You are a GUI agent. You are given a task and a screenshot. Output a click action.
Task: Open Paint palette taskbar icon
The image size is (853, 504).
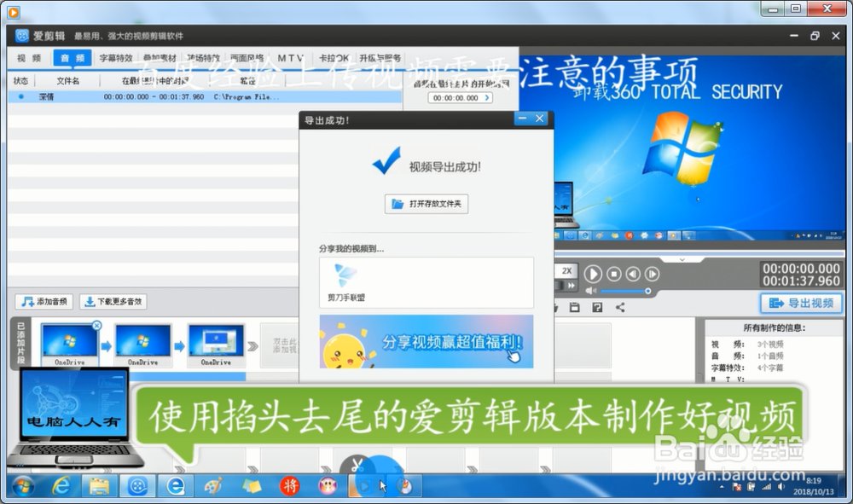(x=212, y=486)
